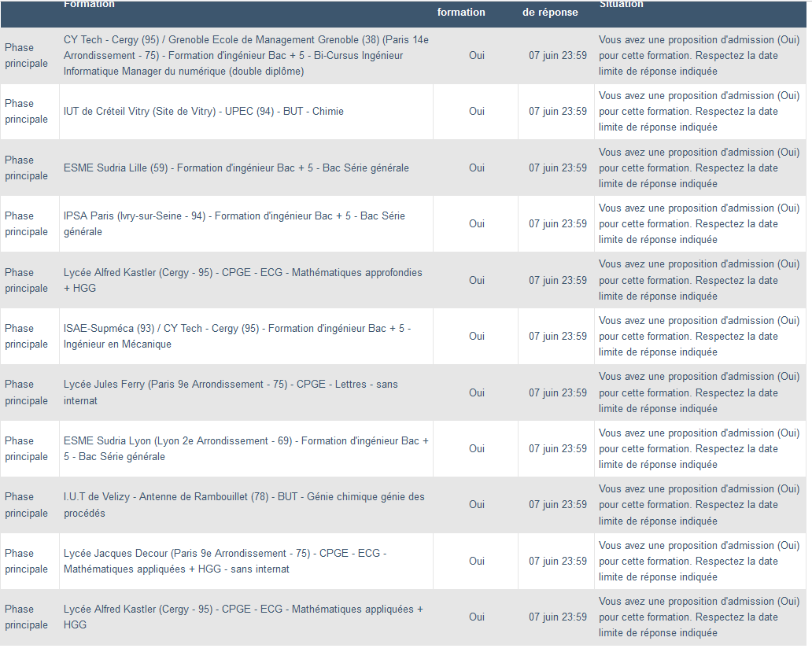
Task: Click the 'de réponse' column header
Action: click(550, 13)
